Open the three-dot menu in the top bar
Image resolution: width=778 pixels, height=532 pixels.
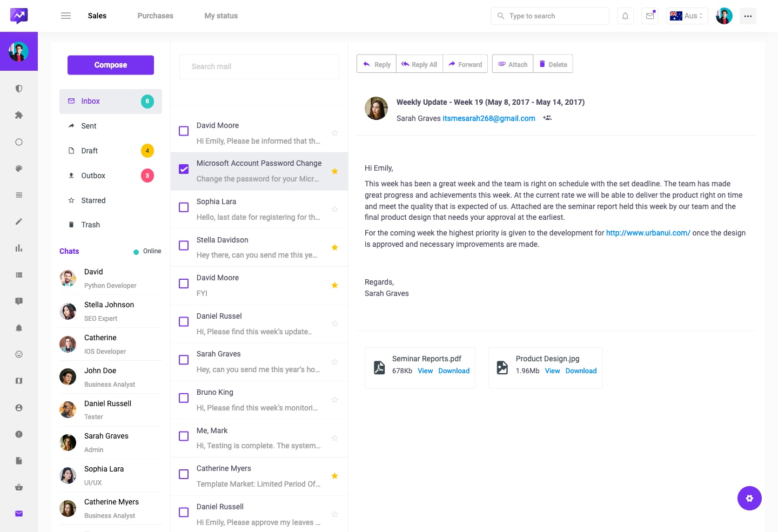748,16
